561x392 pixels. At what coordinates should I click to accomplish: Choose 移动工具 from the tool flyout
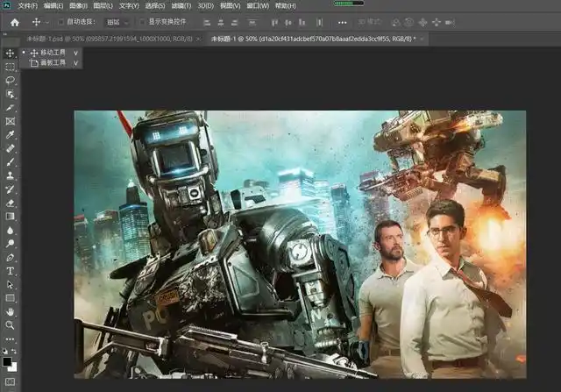[52, 53]
